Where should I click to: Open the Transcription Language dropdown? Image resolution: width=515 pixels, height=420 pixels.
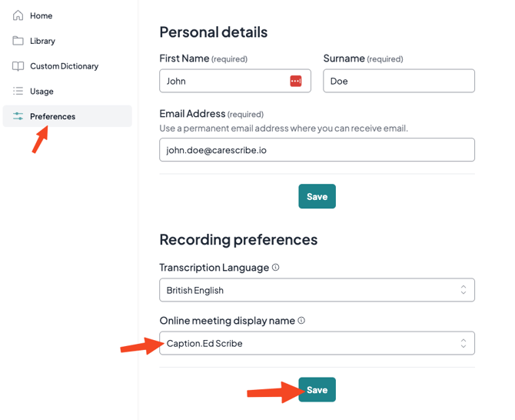tap(317, 290)
